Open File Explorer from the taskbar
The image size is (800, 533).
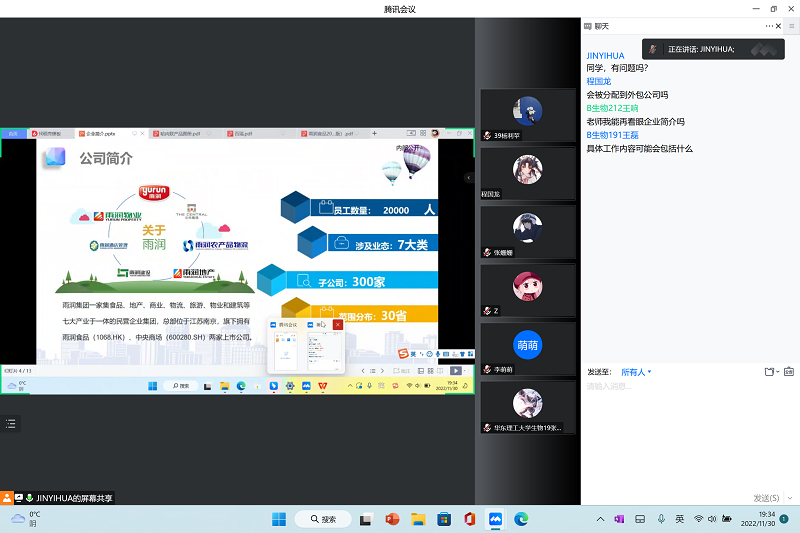[418, 519]
